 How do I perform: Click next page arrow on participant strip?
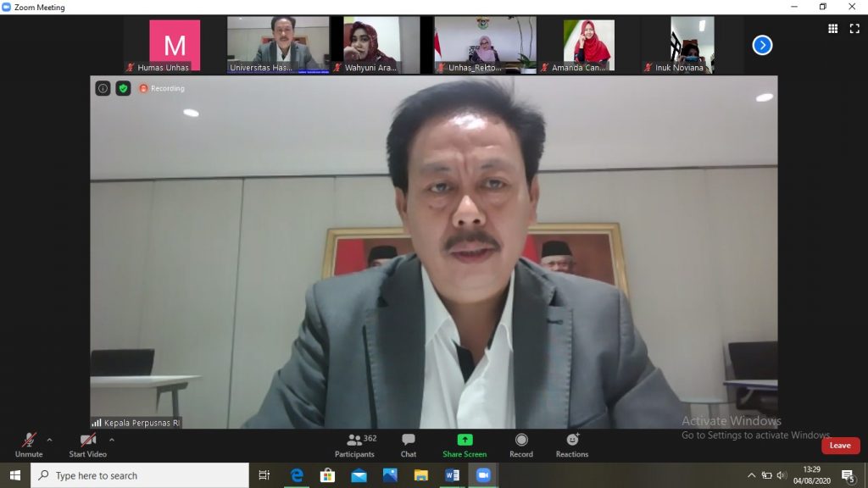[761, 45]
